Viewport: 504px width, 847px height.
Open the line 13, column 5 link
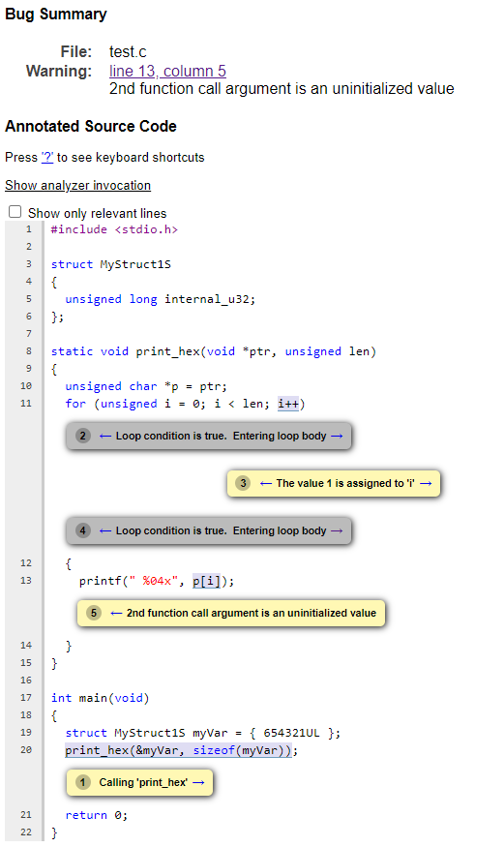[167, 72]
